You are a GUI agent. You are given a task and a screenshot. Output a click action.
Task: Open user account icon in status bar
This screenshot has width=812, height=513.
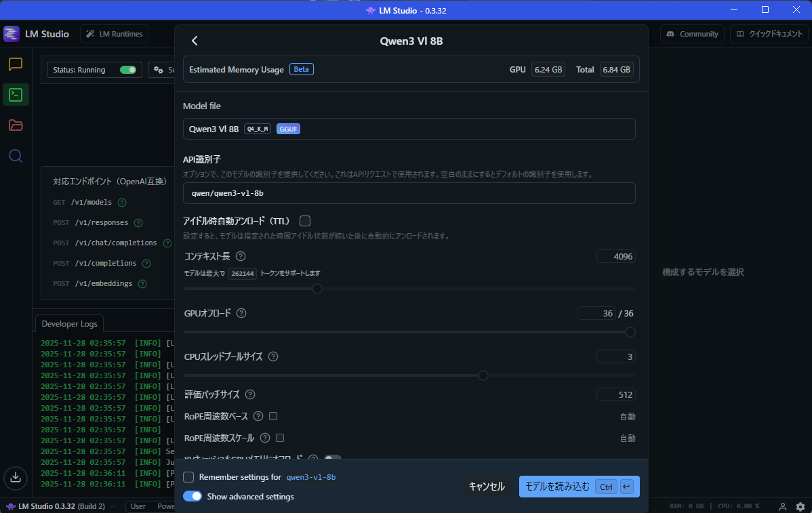pos(782,506)
